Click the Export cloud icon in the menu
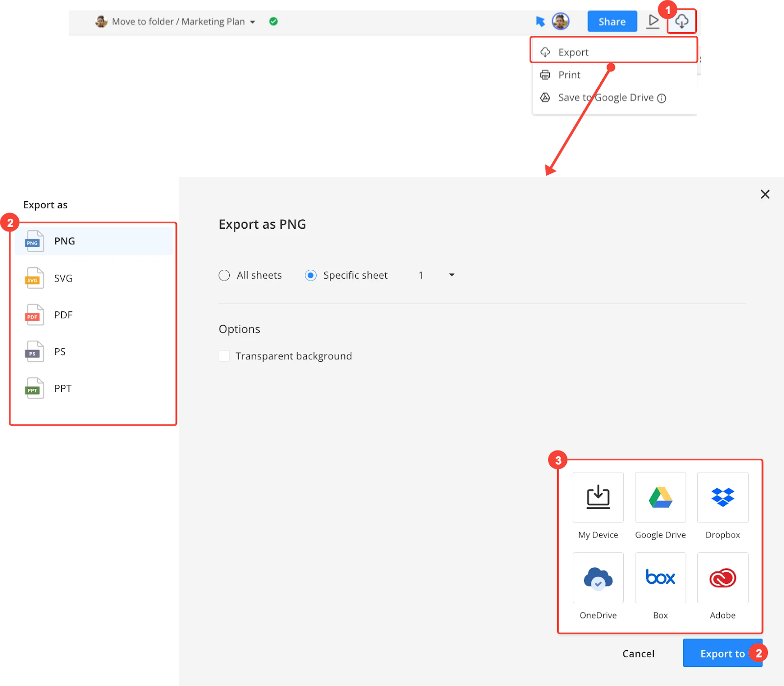The image size is (784, 686). pyautogui.click(x=545, y=52)
